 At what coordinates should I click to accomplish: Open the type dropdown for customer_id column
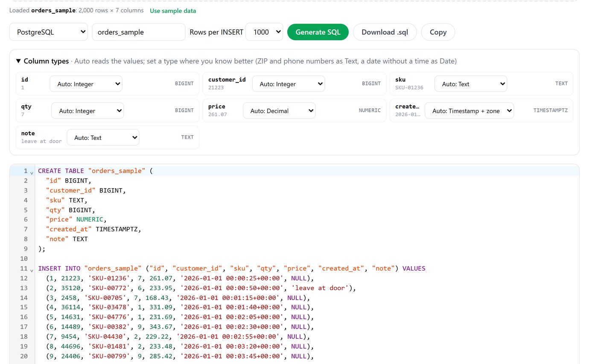click(x=289, y=84)
